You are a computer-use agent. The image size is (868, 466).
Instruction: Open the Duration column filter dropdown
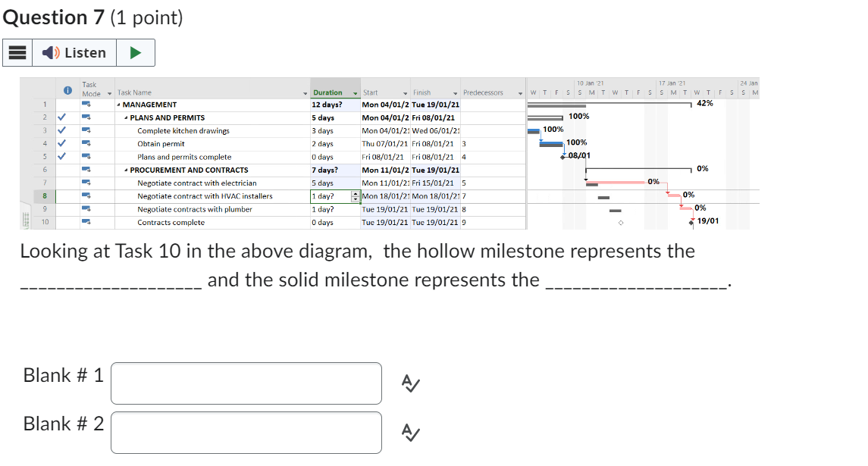[355, 92]
